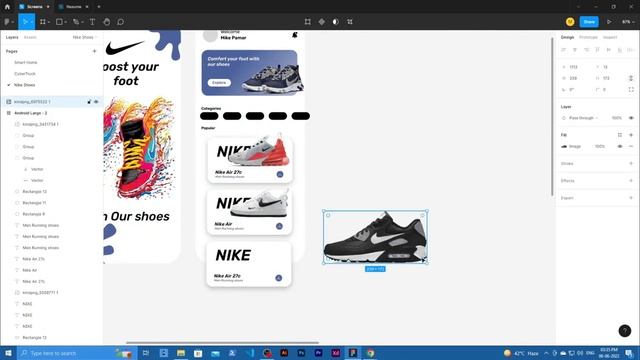Screen dimensions: 640x360
Task: Add a new page with plus icon
Action: point(94,51)
